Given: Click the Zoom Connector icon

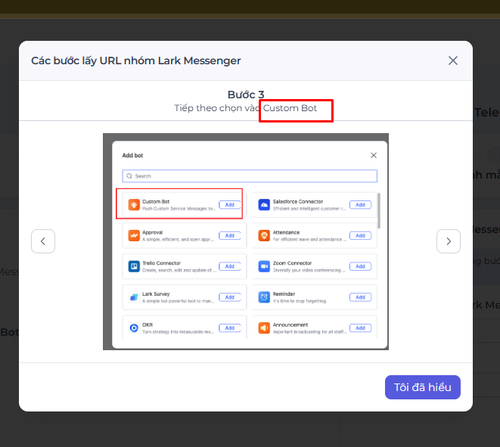Looking at the screenshot, I should point(264,266).
